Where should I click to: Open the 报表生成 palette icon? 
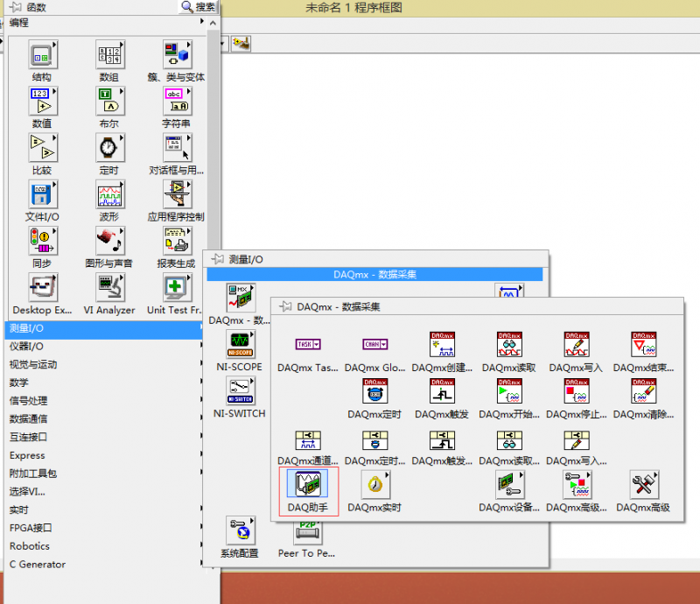click(x=177, y=241)
